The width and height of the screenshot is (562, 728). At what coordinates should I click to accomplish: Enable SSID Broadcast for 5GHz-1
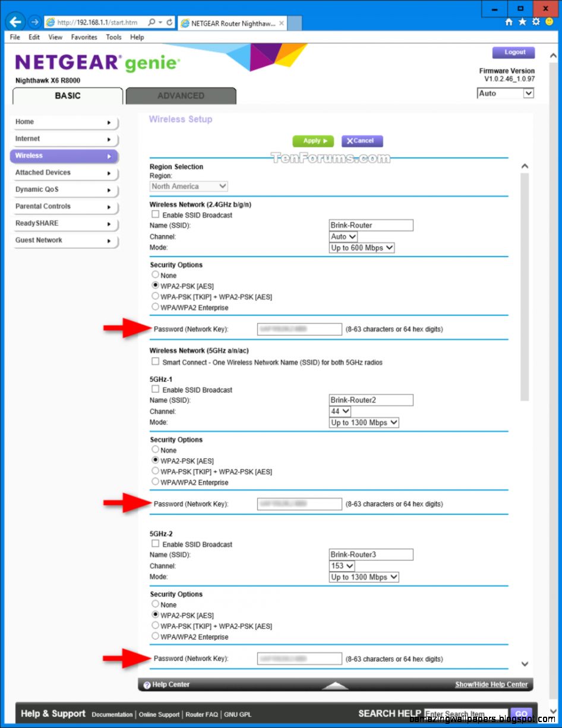(156, 390)
